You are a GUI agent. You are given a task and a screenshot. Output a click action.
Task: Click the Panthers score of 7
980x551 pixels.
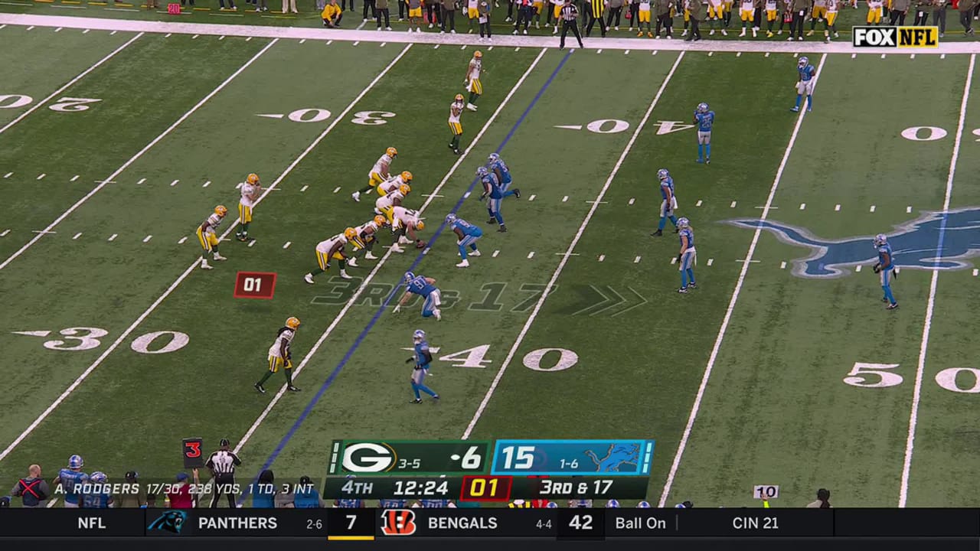(351, 523)
